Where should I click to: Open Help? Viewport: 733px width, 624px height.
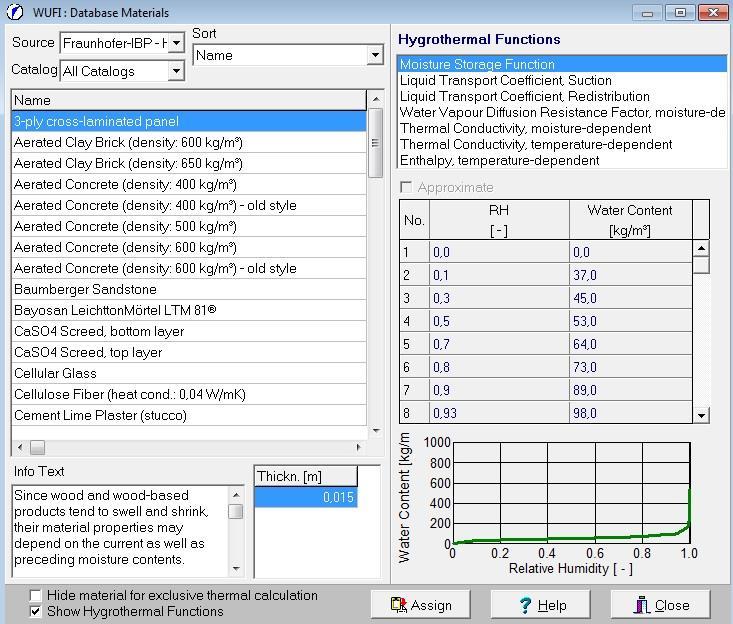(540, 605)
